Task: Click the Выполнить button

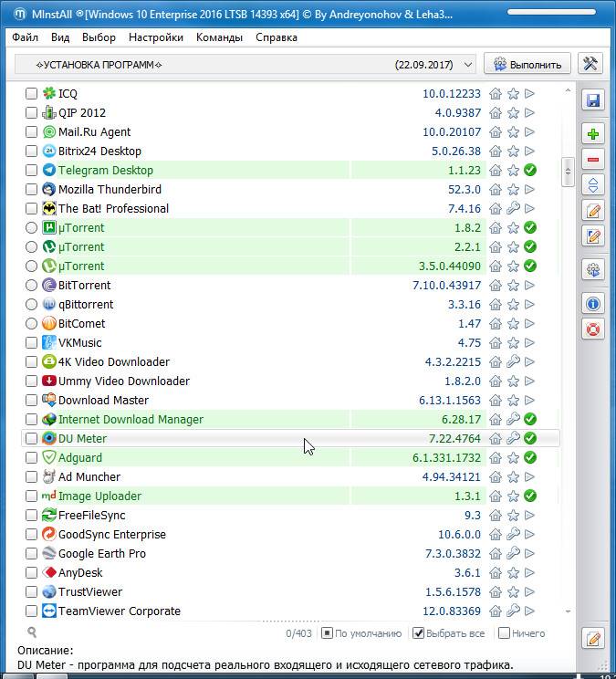Action: pyautogui.click(x=527, y=64)
